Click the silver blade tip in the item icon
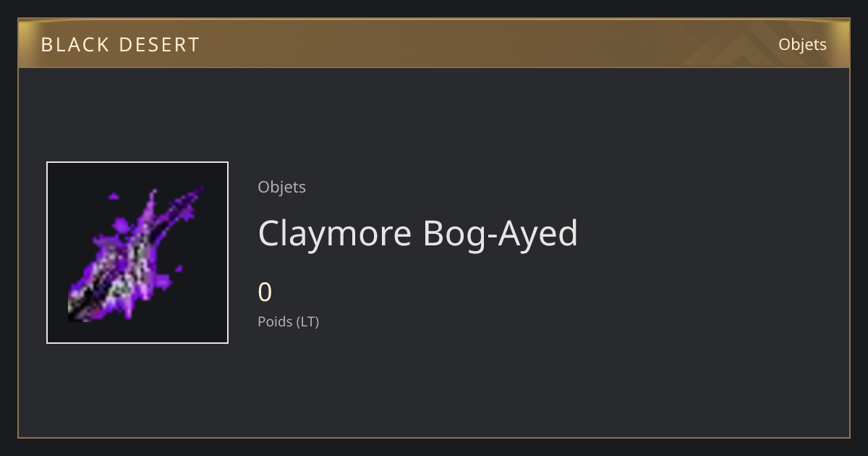This screenshot has height=456, width=868. 77,311
